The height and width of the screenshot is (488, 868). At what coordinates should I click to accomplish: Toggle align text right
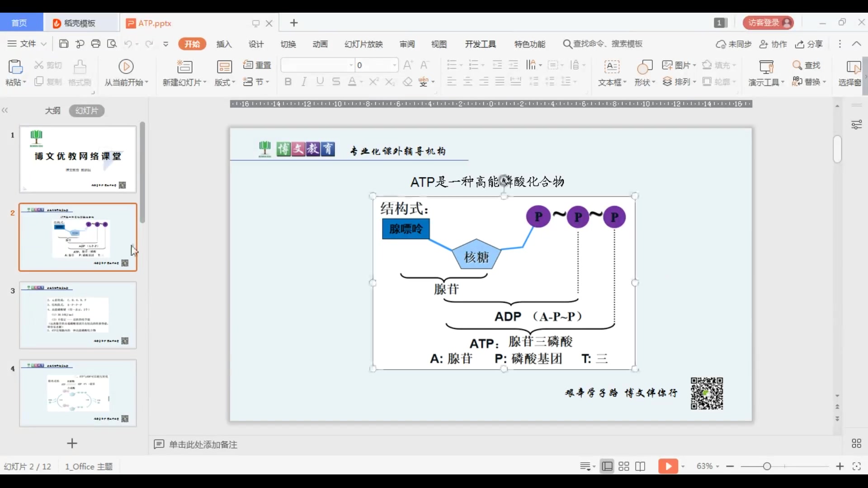point(484,82)
